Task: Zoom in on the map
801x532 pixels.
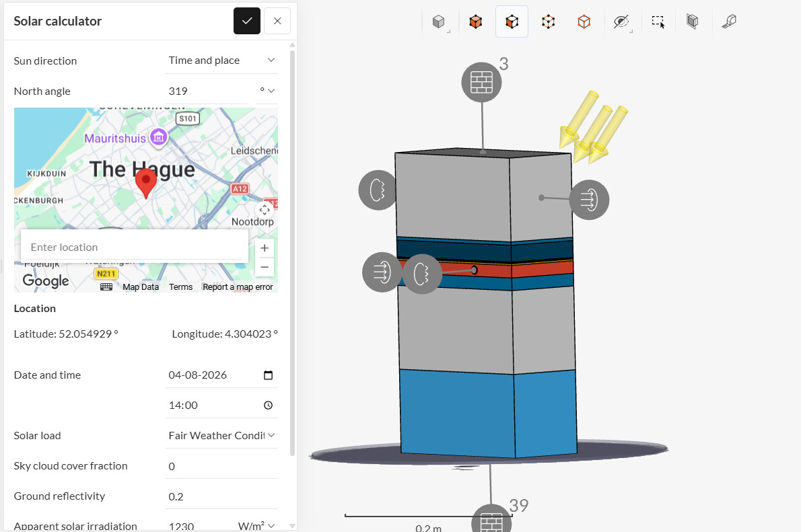Action: (x=265, y=248)
